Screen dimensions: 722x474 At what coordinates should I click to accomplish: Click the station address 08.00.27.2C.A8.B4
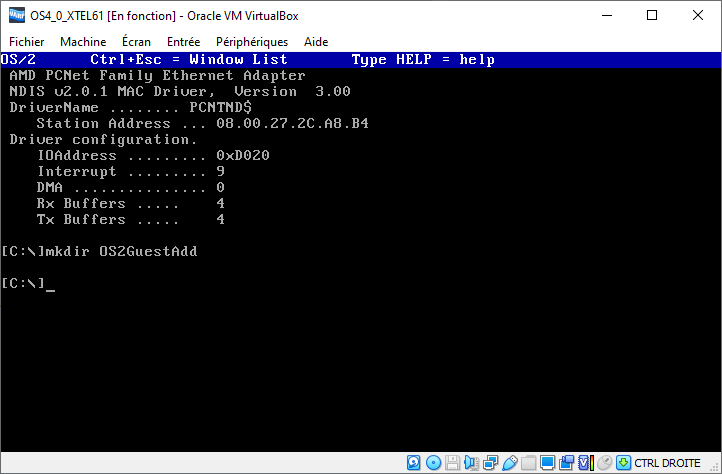point(292,123)
